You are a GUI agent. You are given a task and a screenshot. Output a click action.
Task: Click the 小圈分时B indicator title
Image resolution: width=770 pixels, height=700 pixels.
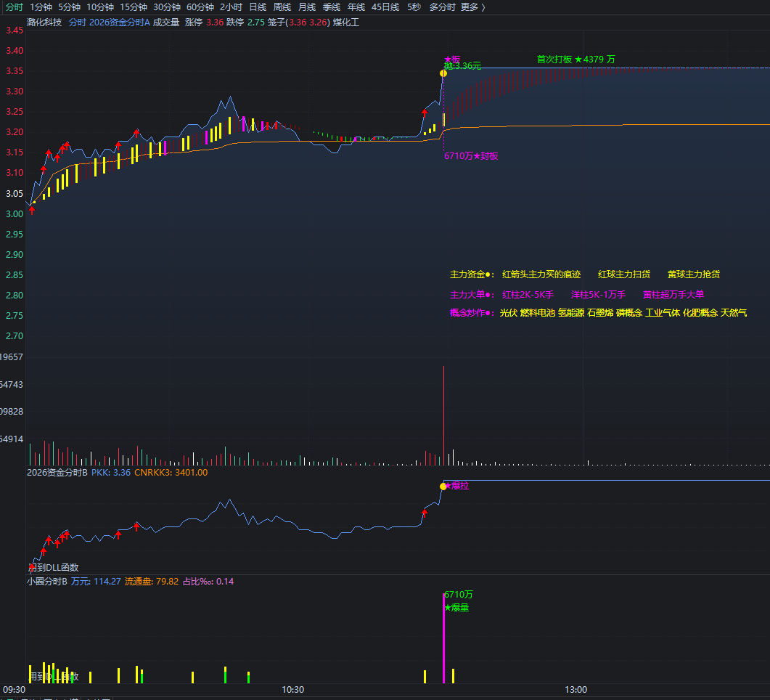pos(47,581)
